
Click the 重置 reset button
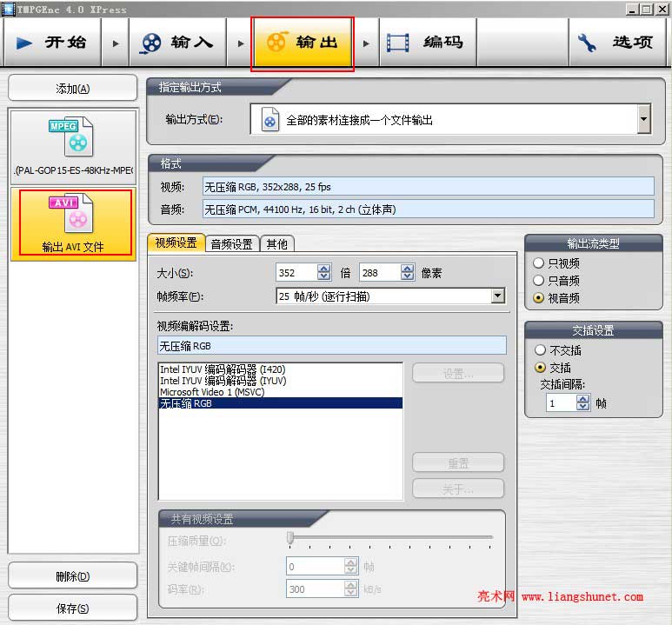click(458, 462)
